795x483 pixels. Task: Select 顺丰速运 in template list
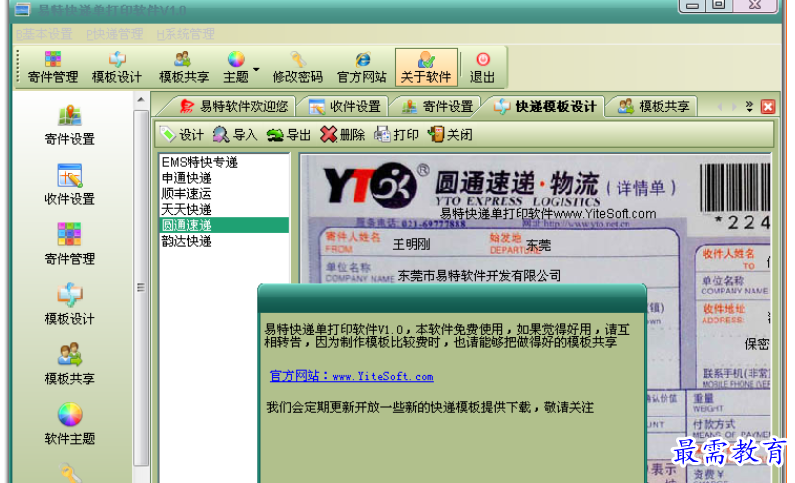point(224,194)
